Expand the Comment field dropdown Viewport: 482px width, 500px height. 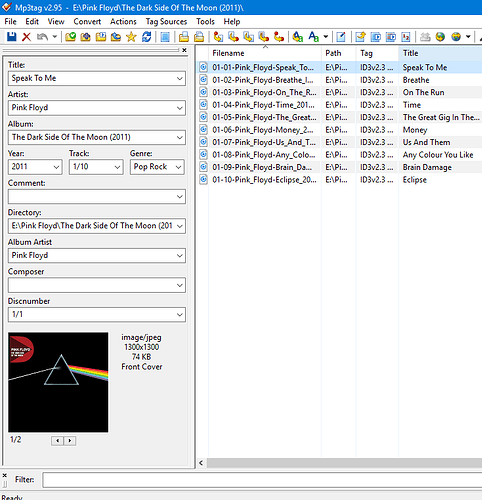[x=180, y=197]
